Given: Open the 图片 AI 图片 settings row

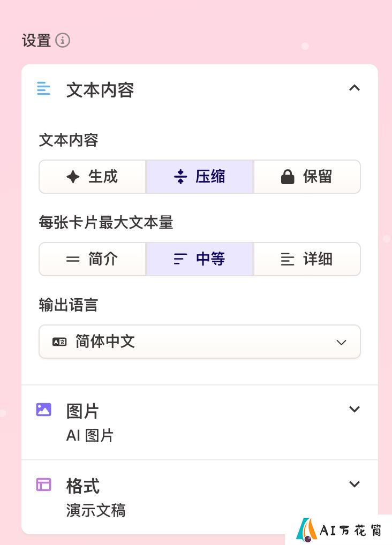Looking at the screenshot, I should [x=200, y=422].
